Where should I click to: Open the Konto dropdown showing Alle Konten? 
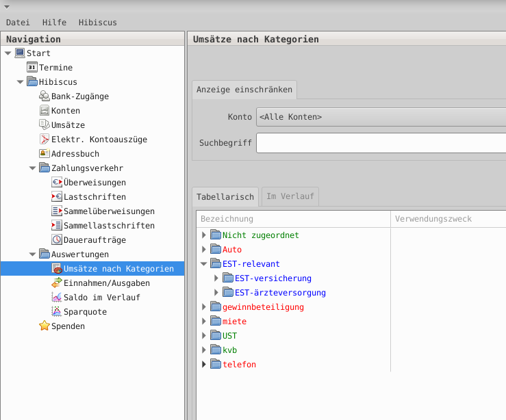[381, 117]
